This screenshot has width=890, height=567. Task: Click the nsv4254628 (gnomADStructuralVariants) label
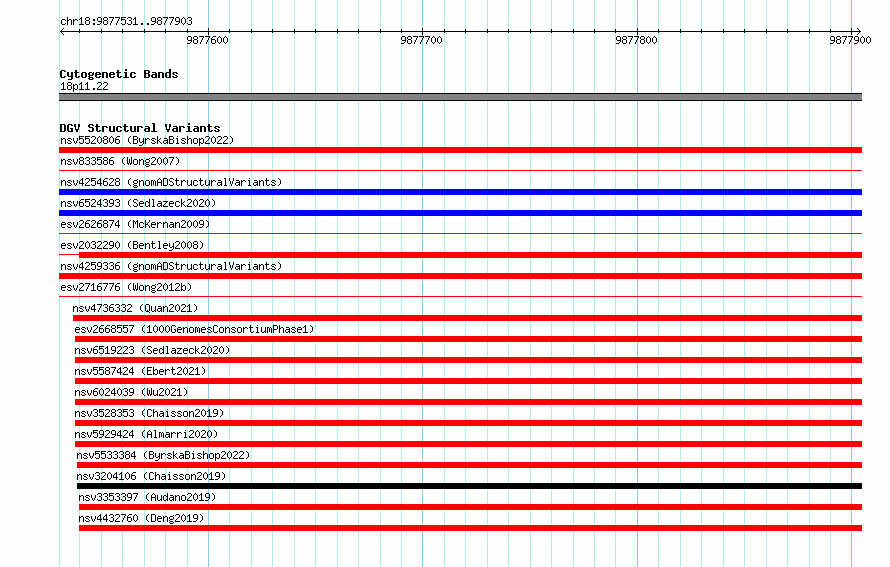point(171,182)
